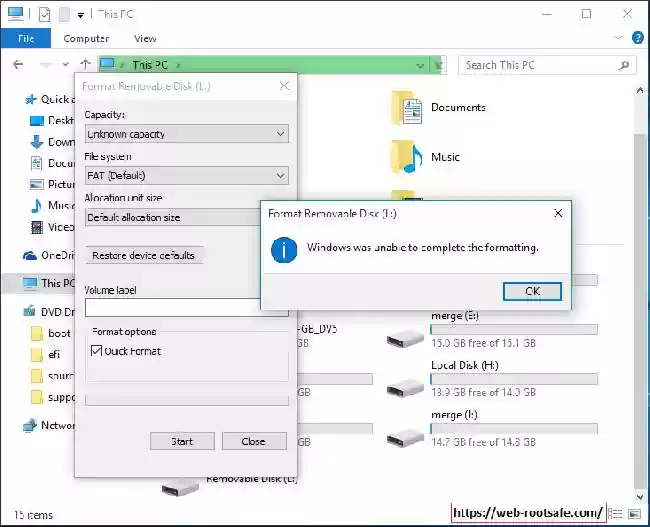The width and height of the screenshot is (650, 527).
Task: Switch to the details view icon in status bar
Action: coord(617,514)
